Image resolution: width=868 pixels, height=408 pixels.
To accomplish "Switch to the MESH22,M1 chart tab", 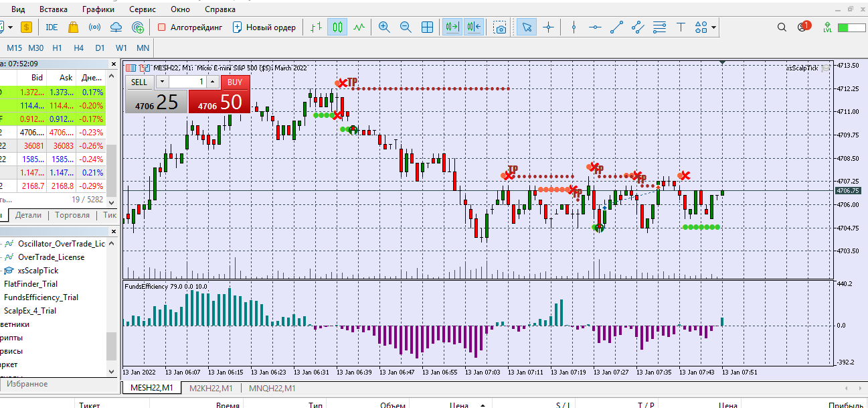I will pos(151,388).
